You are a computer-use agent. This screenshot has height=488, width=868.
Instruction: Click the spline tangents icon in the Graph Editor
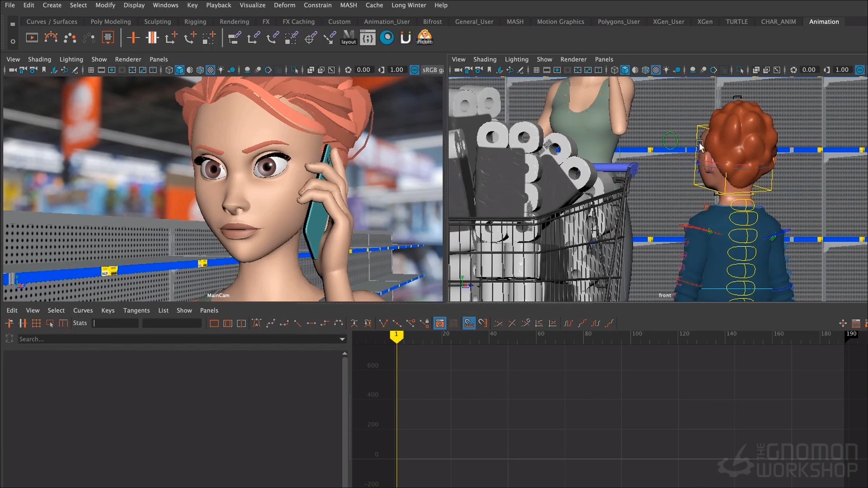[x=270, y=323]
